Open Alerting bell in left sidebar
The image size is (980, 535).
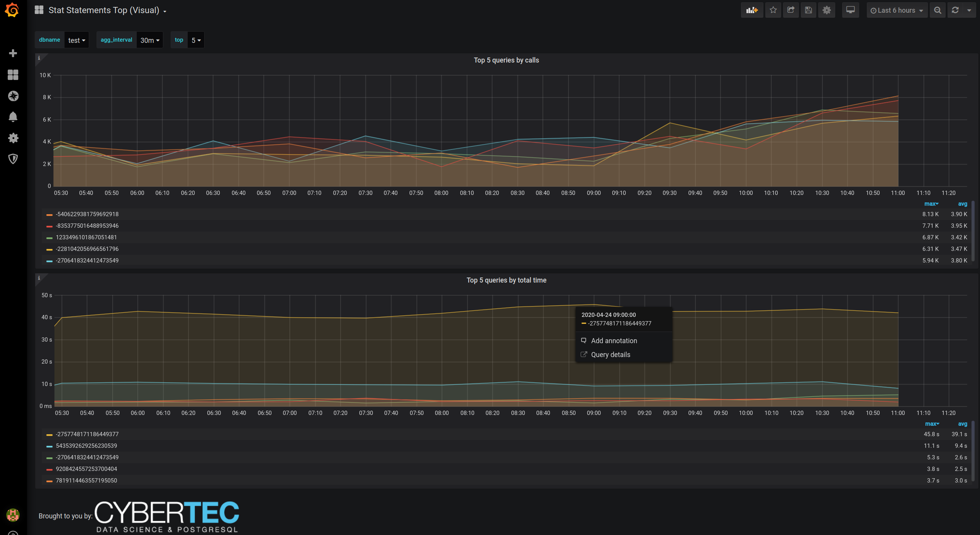point(13,117)
